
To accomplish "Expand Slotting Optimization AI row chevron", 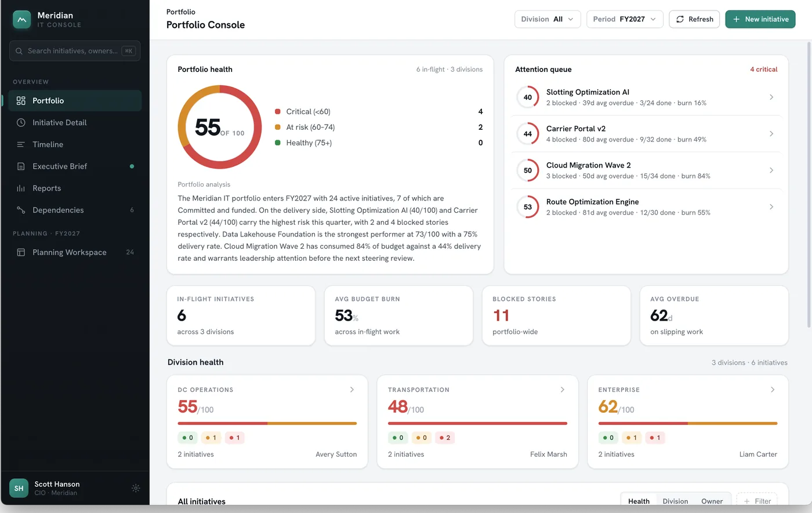I will click(771, 97).
